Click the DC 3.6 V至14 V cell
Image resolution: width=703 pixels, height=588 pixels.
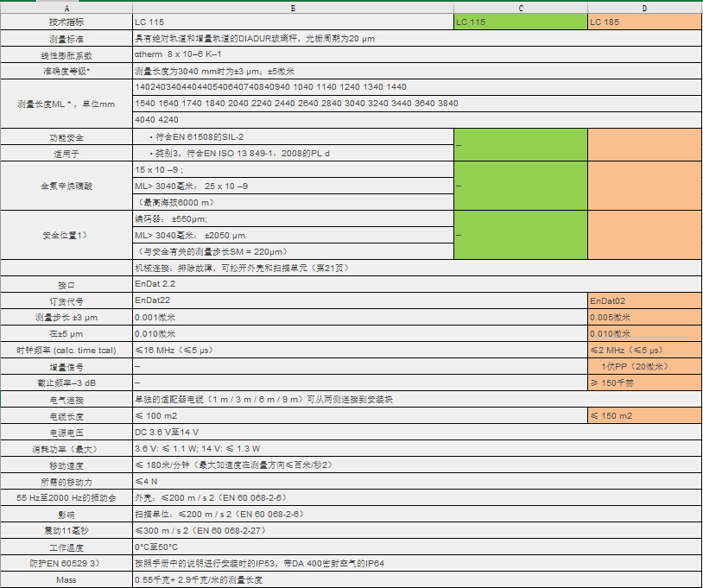click(x=417, y=432)
